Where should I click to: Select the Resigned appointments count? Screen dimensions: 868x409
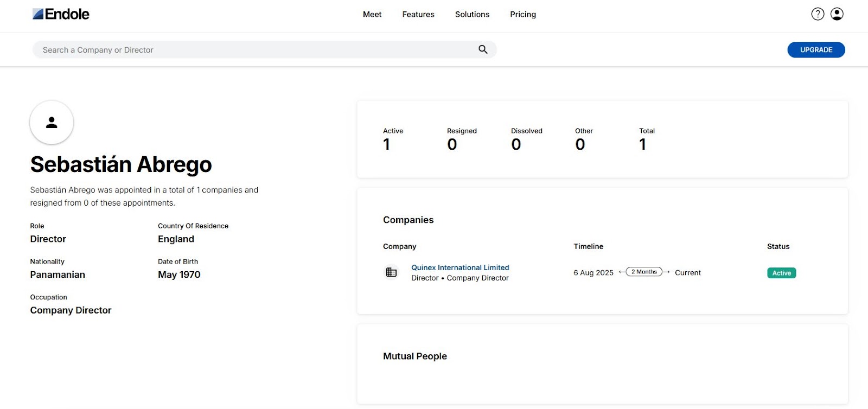452,144
